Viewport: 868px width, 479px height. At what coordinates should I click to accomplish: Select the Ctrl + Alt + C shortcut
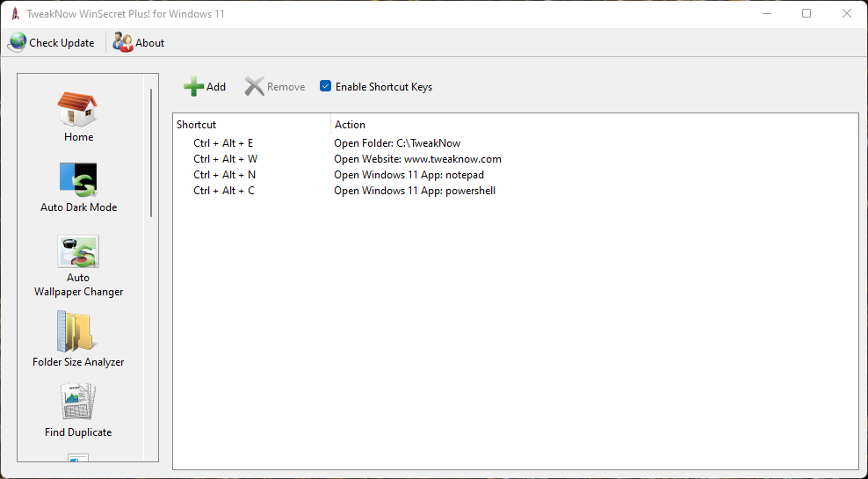click(224, 191)
